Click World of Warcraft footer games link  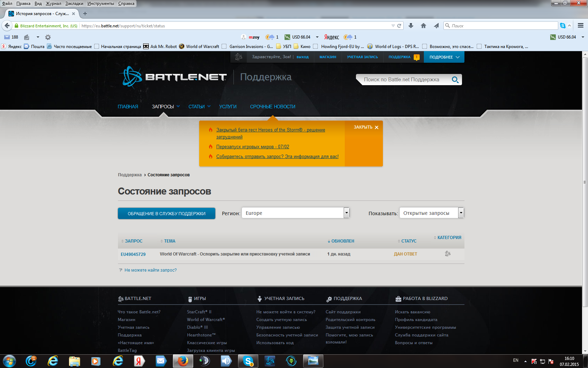click(206, 320)
